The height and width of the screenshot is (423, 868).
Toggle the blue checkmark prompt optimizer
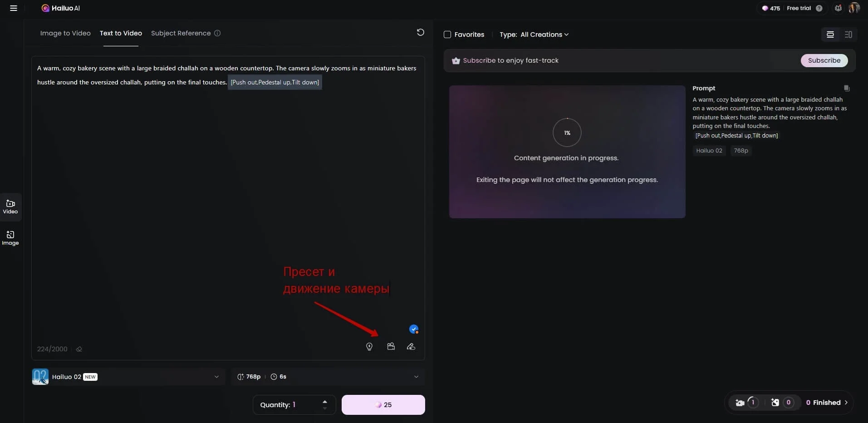pyautogui.click(x=413, y=329)
